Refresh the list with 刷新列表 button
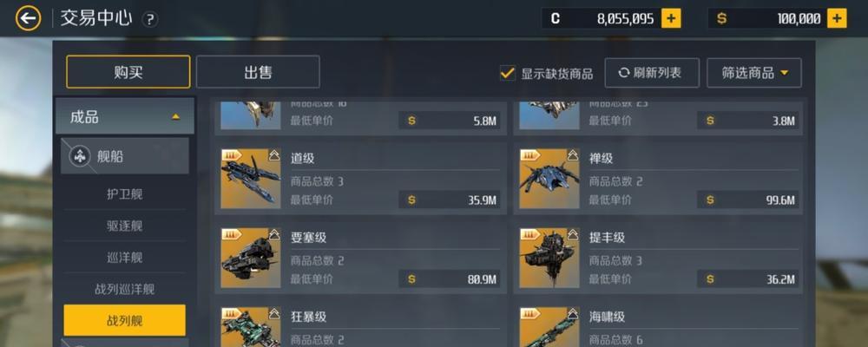Image resolution: width=868 pixels, height=347 pixels. (652, 73)
